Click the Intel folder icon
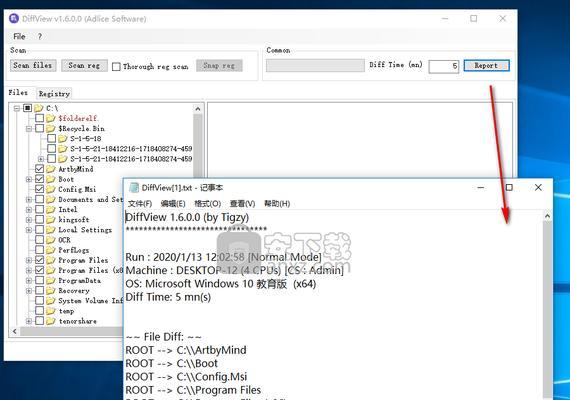This screenshot has height=400, width=570. (51, 209)
